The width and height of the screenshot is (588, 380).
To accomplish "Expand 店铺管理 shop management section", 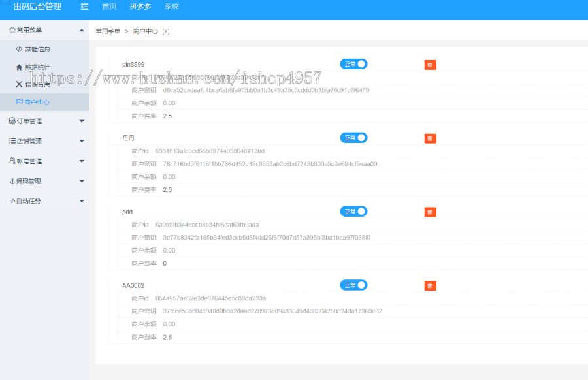I will pos(44,141).
